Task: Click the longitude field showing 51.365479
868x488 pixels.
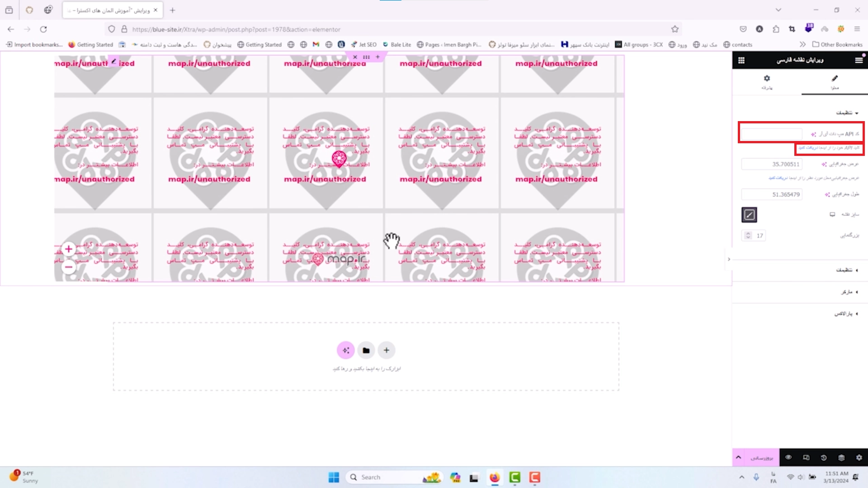Action: pyautogui.click(x=772, y=195)
